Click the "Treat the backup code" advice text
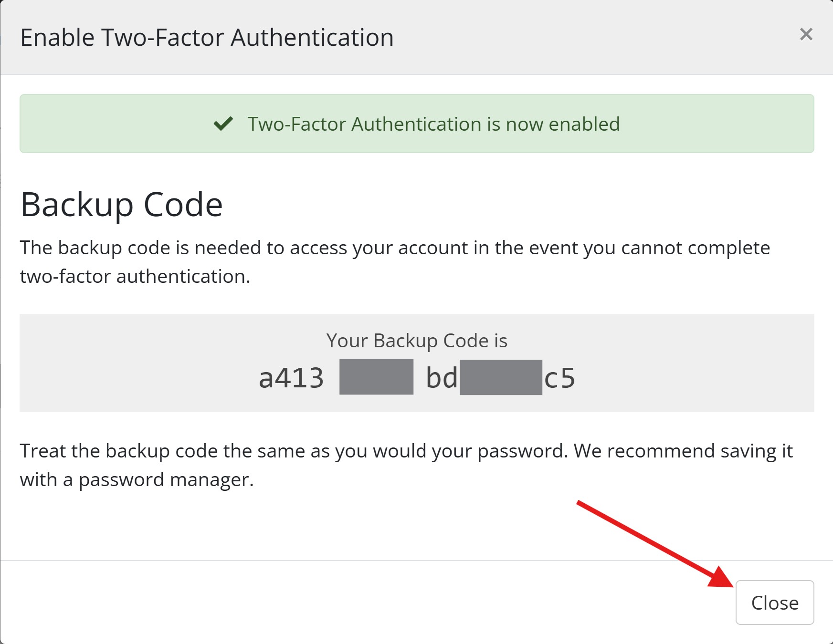Image resolution: width=833 pixels, height=644 pixels. coord(406,451)
